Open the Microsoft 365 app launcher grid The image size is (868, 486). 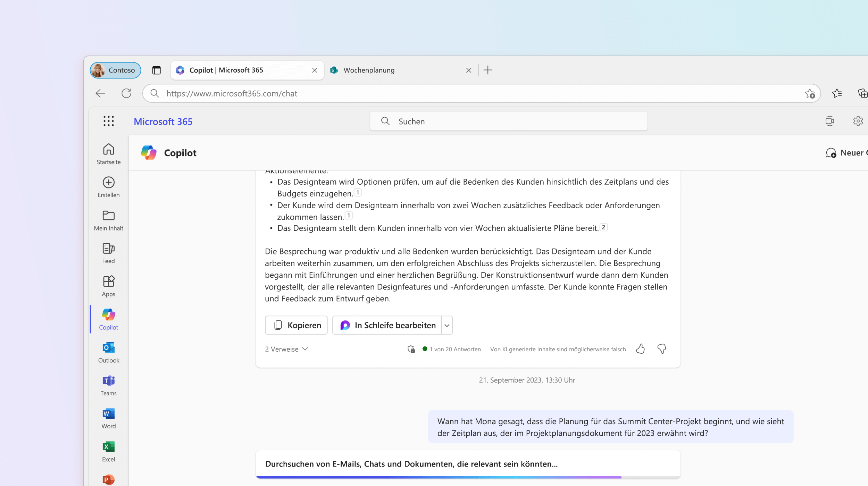109,121
